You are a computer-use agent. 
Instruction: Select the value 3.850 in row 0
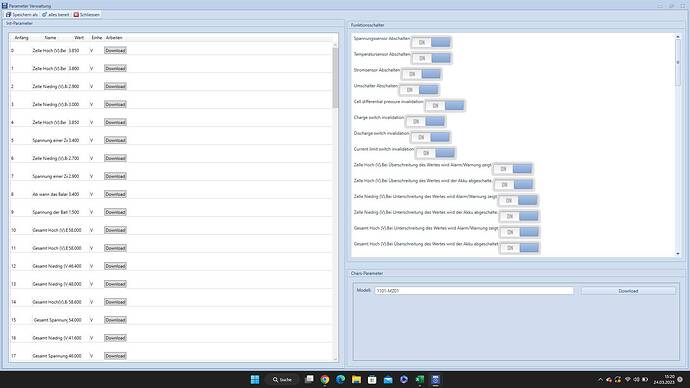click(x=73, y=51)
